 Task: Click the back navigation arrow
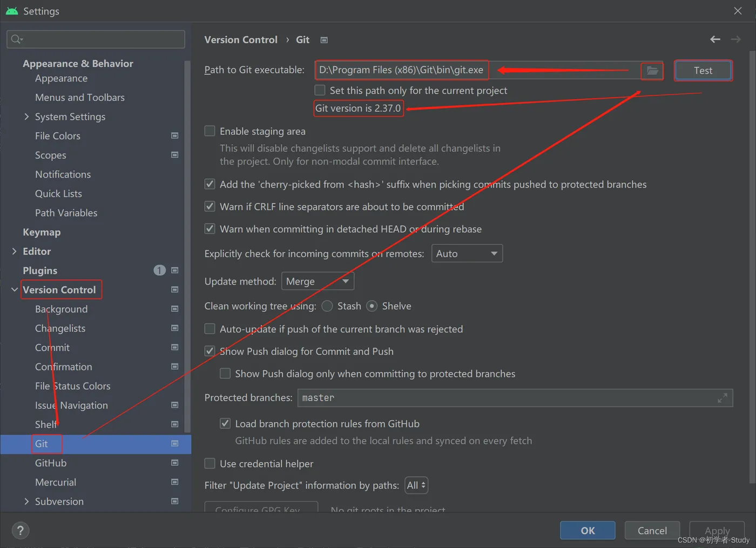point(715,39)
